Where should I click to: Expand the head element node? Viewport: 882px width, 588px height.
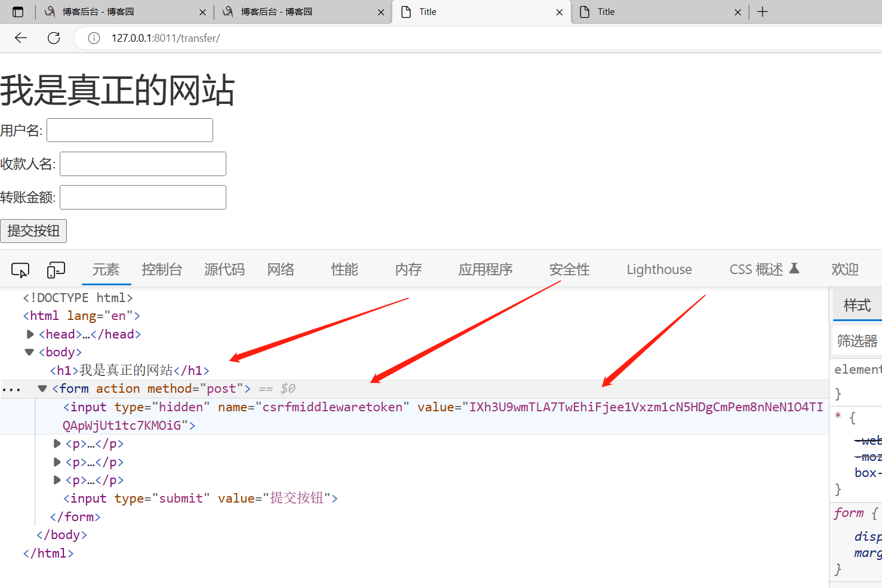30,334
